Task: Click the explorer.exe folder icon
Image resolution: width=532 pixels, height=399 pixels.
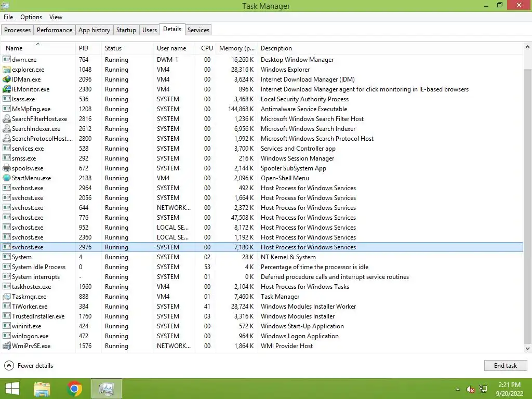Action: click(6, 69)
